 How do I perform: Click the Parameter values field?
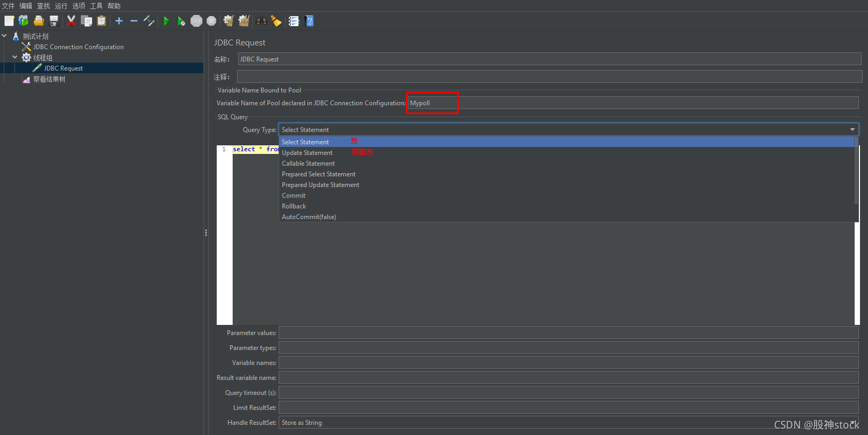click(x=569, y=332)
